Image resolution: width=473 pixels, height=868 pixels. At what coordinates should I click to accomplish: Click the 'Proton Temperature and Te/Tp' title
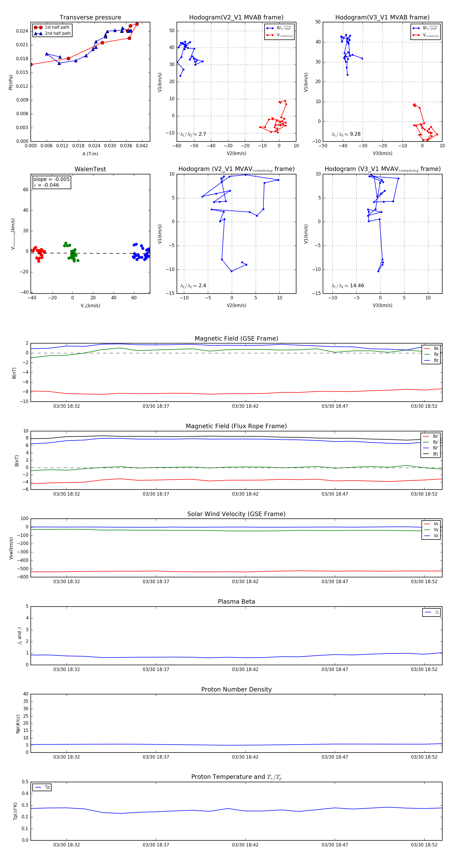coord(236,777)
